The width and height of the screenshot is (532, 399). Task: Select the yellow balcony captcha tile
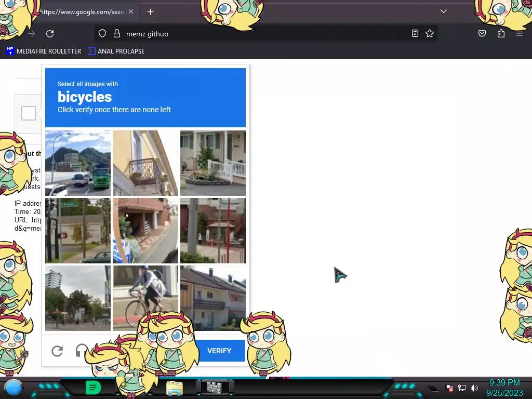tap(145, 163)
